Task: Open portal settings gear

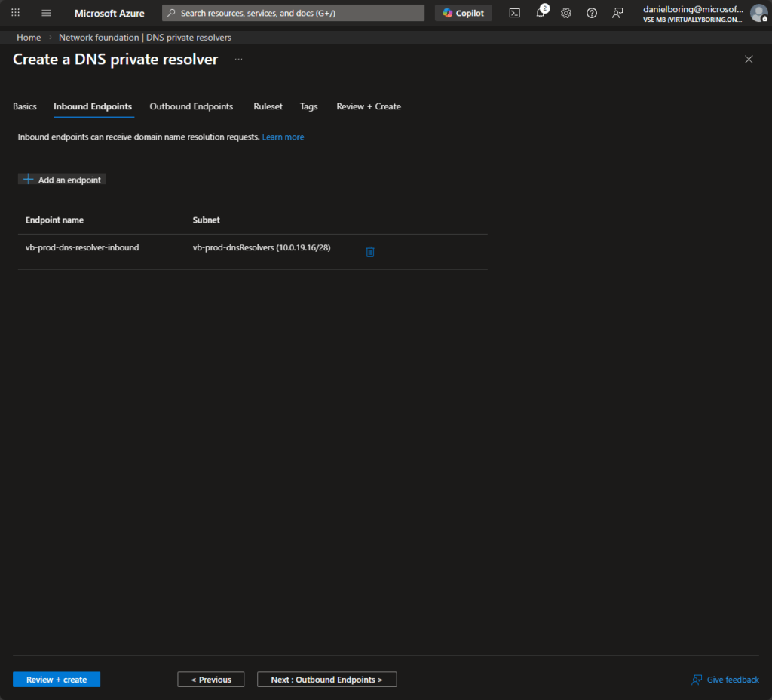Action: [566, 14]
